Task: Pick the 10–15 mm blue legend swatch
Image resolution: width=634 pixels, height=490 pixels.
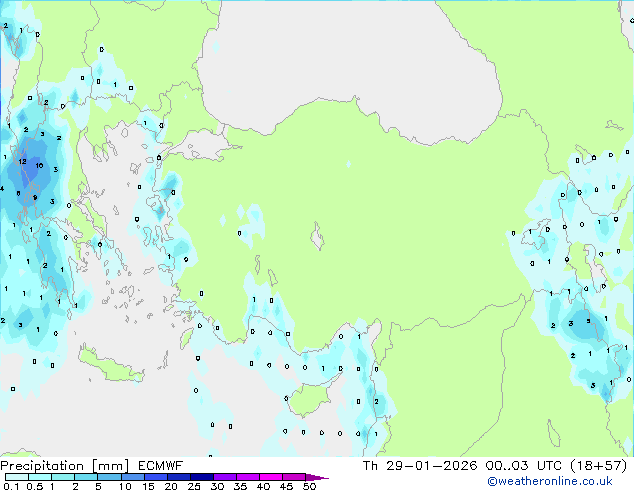Action: [134, 477]
